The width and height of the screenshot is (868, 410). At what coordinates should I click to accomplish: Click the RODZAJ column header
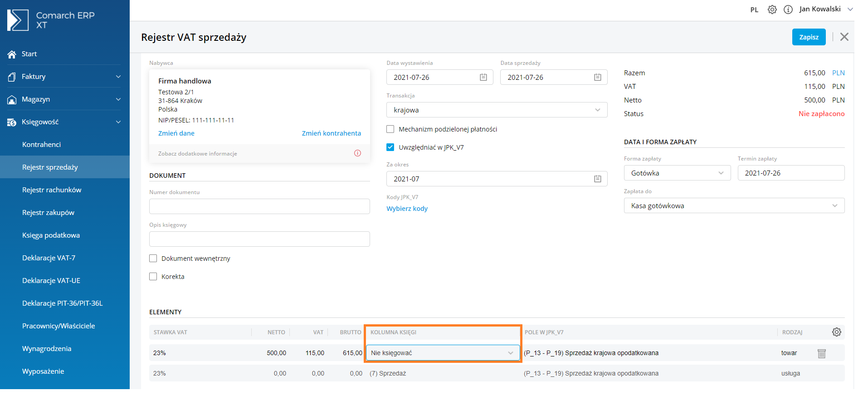pyautogui.click(x=792, y=332)
